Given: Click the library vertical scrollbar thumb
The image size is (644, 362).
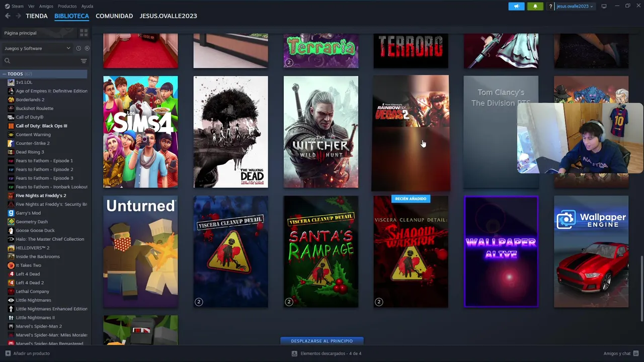Looking at the screenshot, I should 641,288.
